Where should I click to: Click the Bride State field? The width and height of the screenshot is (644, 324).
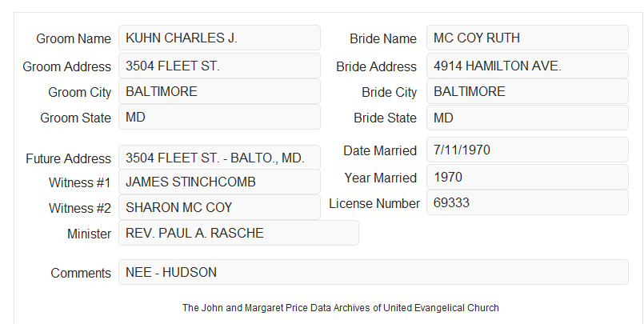[527, 118]
